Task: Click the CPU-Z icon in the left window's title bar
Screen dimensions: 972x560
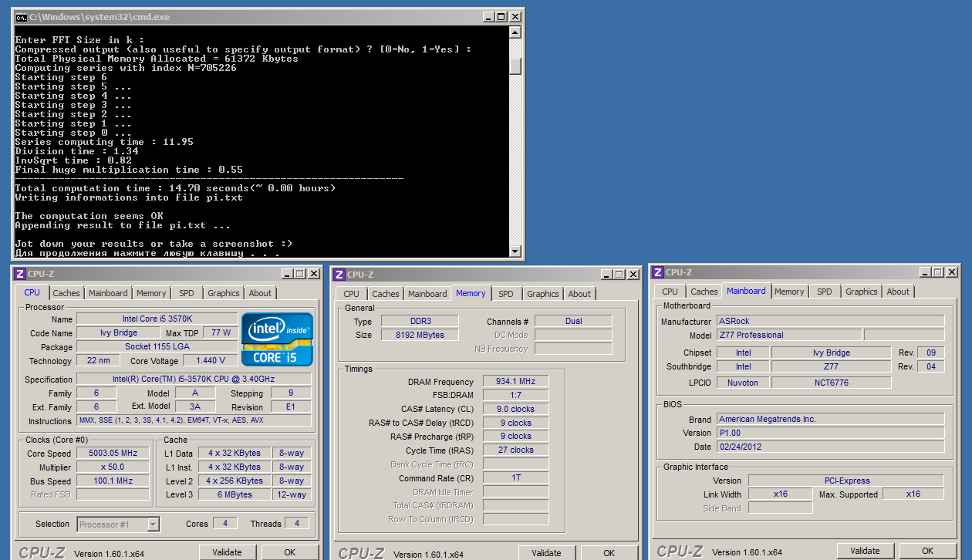Action: [x=20, y=274]
